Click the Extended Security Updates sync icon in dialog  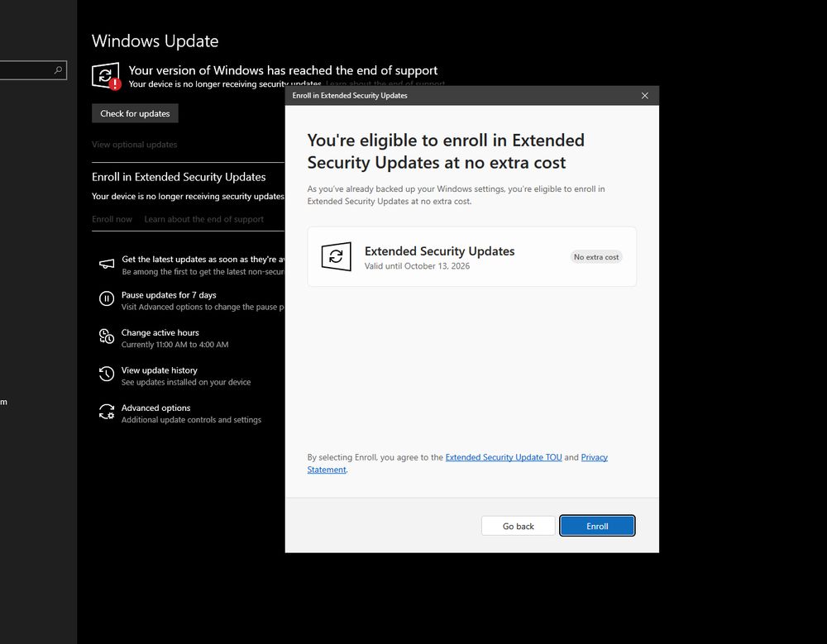coord(336,257)
